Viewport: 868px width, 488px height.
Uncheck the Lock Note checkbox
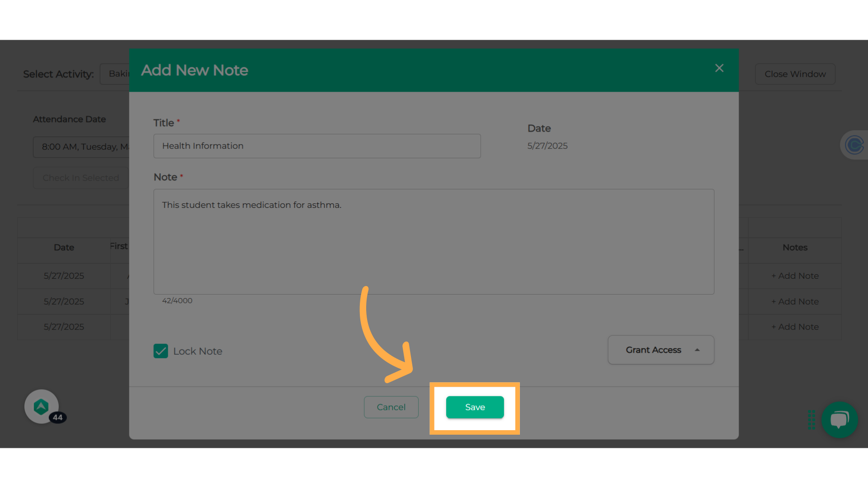[160, 351]
